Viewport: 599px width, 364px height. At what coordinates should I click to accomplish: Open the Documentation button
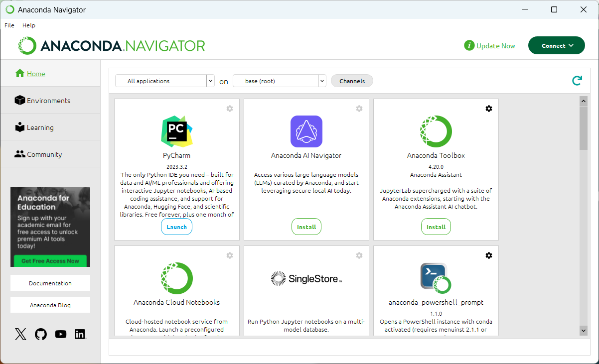[x=50, y=283]
